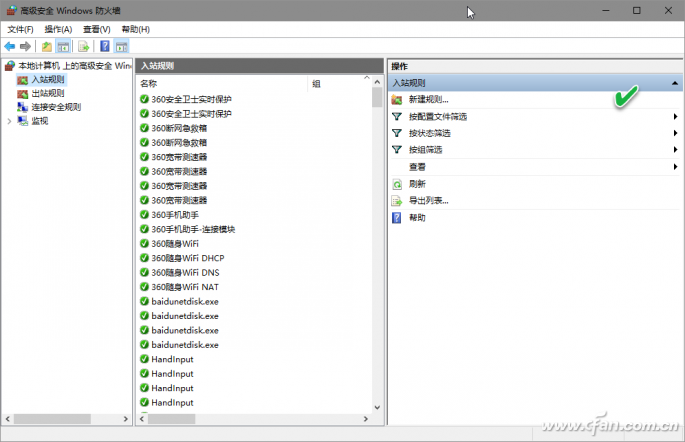Click 刷新 action text
The image size is (685, 442).
click(x=417, y=184)
